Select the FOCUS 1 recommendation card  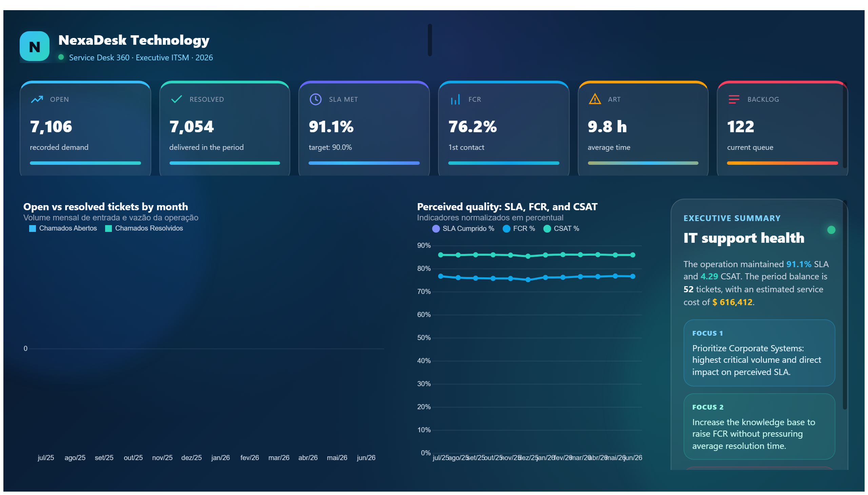click(759, 353)
